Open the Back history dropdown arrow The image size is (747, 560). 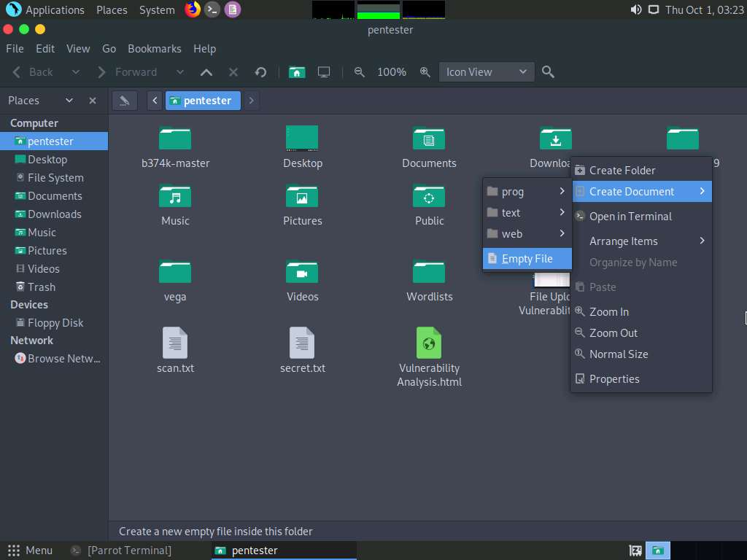(75, 72)
